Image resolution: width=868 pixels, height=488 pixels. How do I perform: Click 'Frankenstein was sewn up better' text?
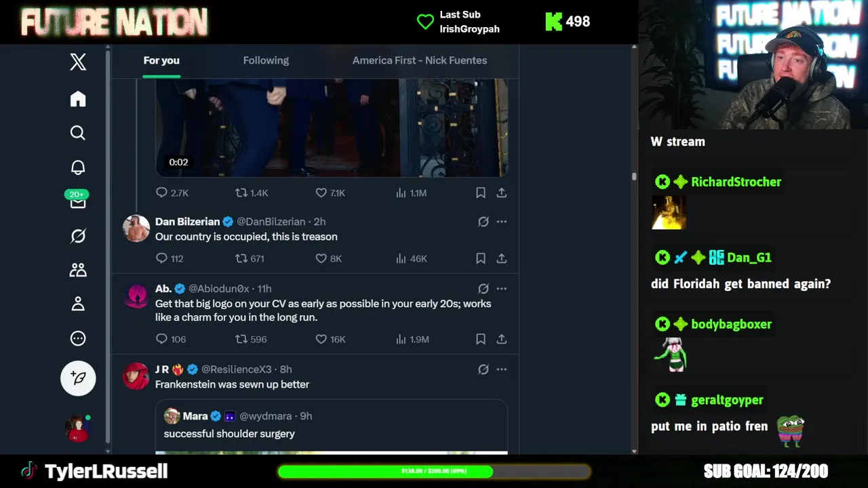click(232, 384)
